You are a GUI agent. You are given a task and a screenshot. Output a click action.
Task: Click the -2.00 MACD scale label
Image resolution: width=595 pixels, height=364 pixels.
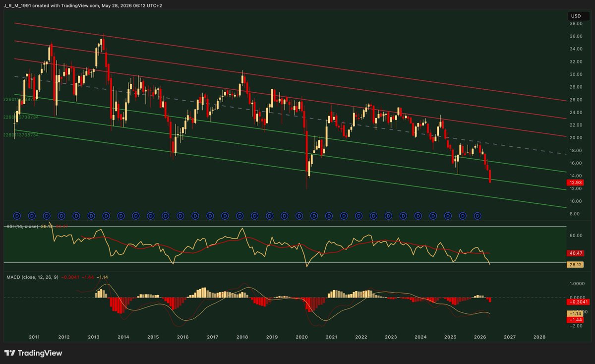pyautogui.click(x=576, y=326)
